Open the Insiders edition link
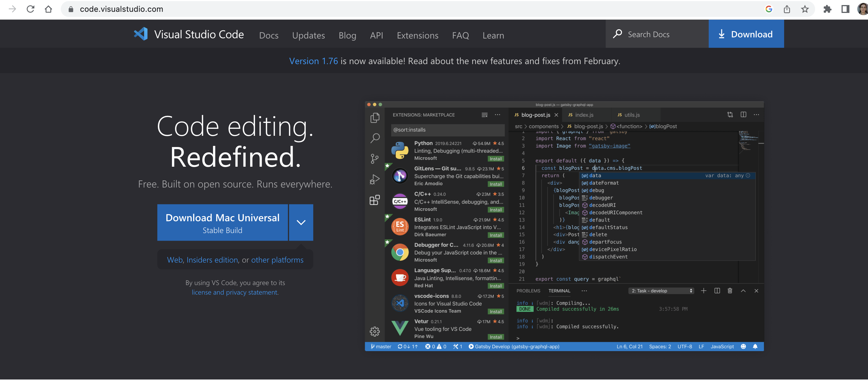868x384 pixels. click(x=212, y=260)
